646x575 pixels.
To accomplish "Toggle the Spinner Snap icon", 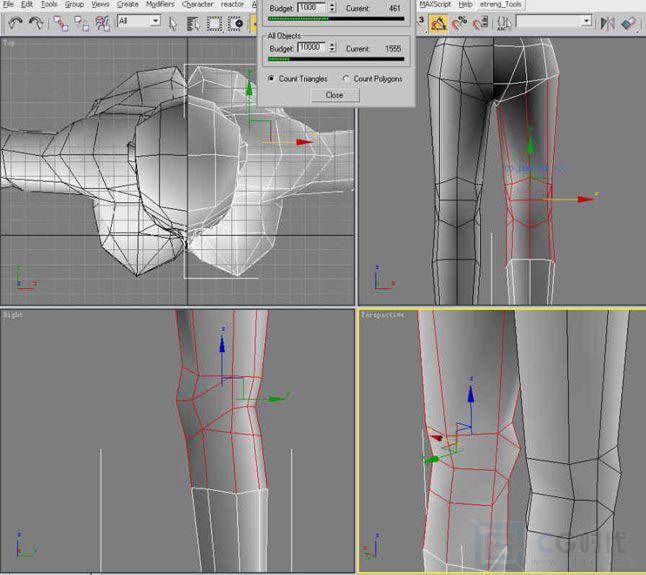I will (480, 23).
